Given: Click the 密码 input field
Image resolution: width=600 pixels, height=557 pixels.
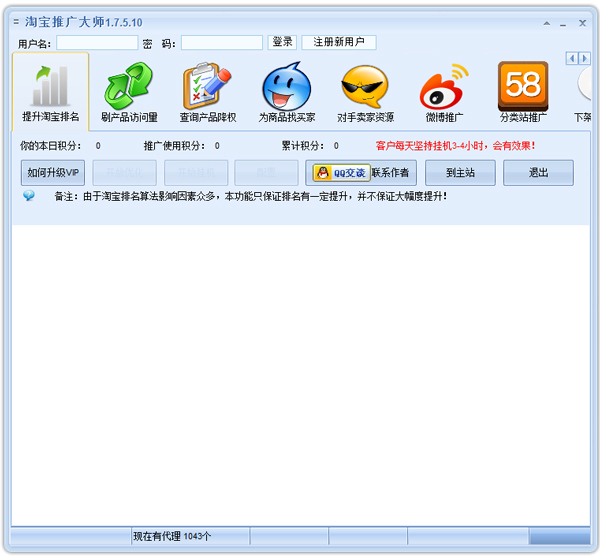Looking at the screenshot, I should (222, 42).
